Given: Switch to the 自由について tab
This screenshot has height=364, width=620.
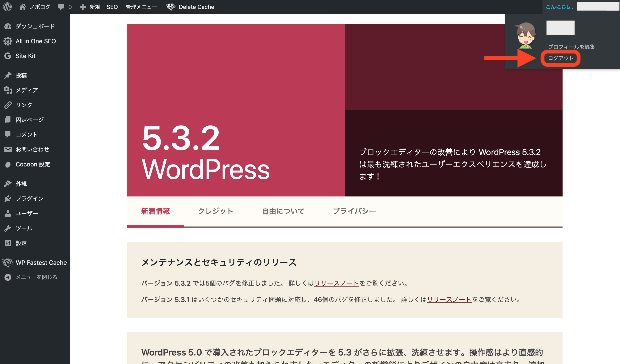Looking at the screenshot, I should pos(283,211).
